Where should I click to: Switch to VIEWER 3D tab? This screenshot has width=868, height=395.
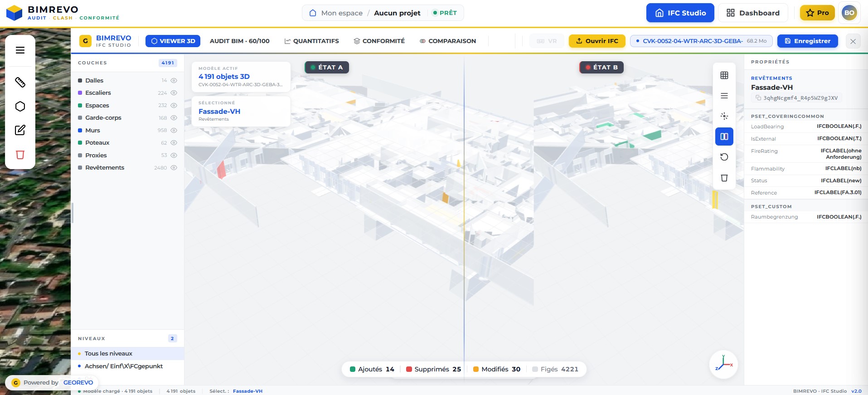click(x=173, y=41)
